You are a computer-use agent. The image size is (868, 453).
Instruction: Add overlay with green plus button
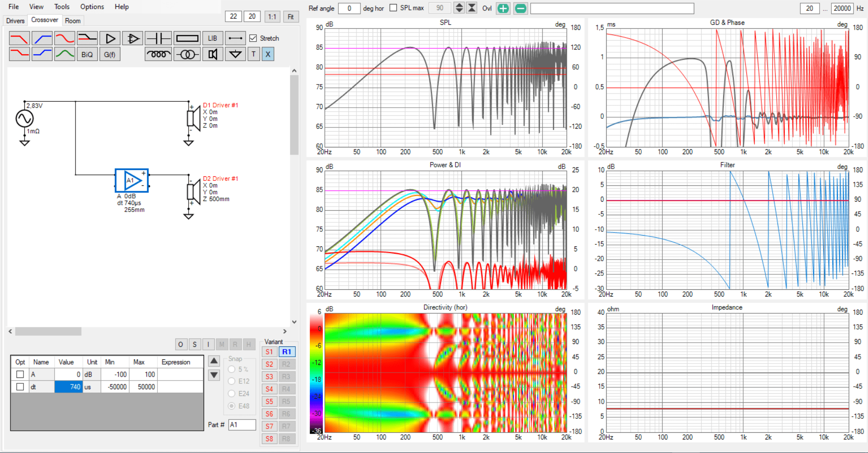coord(503,8)
